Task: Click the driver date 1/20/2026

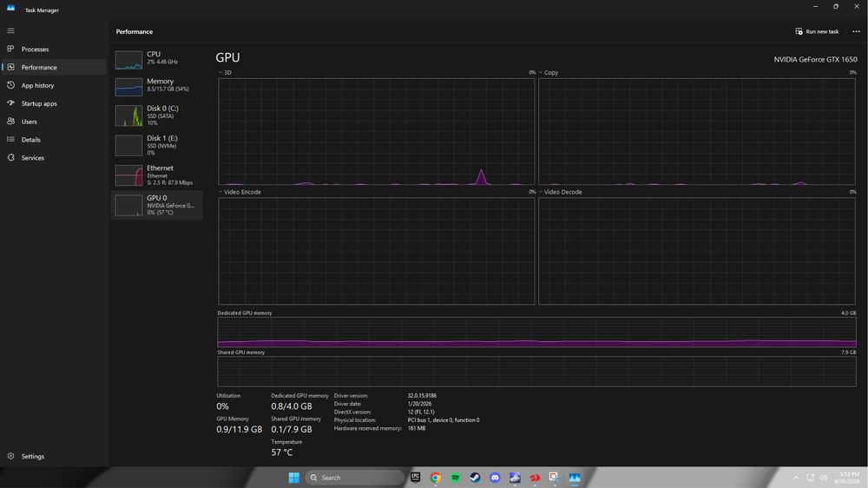Action: 419,404
